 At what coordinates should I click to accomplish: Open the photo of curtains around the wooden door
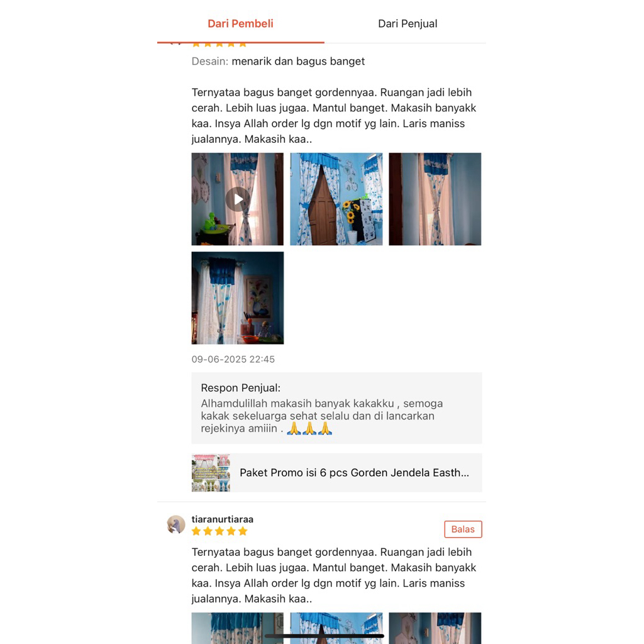tap(336, 199)
